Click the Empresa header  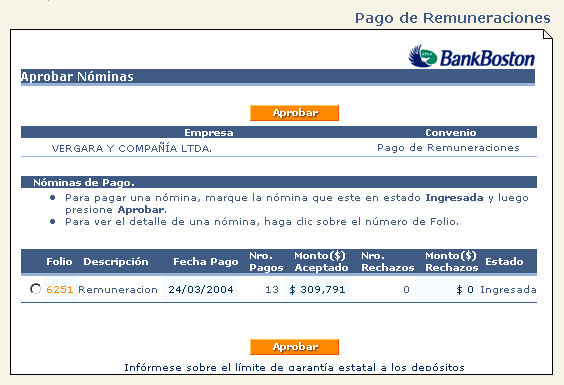click(209, 133)
